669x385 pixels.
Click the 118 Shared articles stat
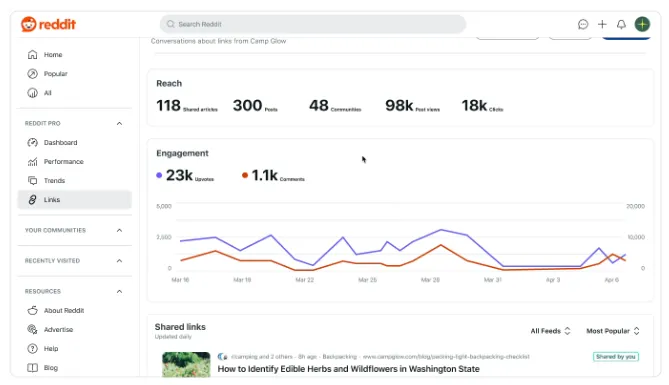[187, 106]
